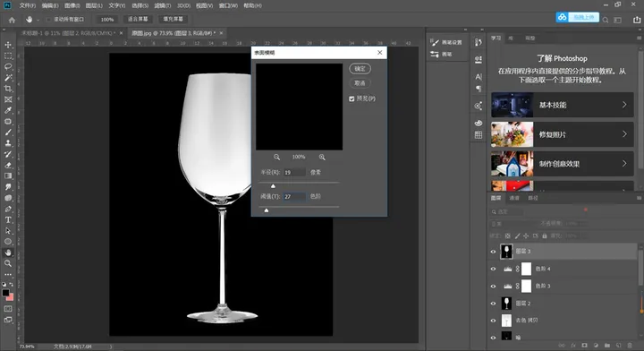Open the Layers panel options menu
Screen dimensions: 644x351
pos(639,198)
